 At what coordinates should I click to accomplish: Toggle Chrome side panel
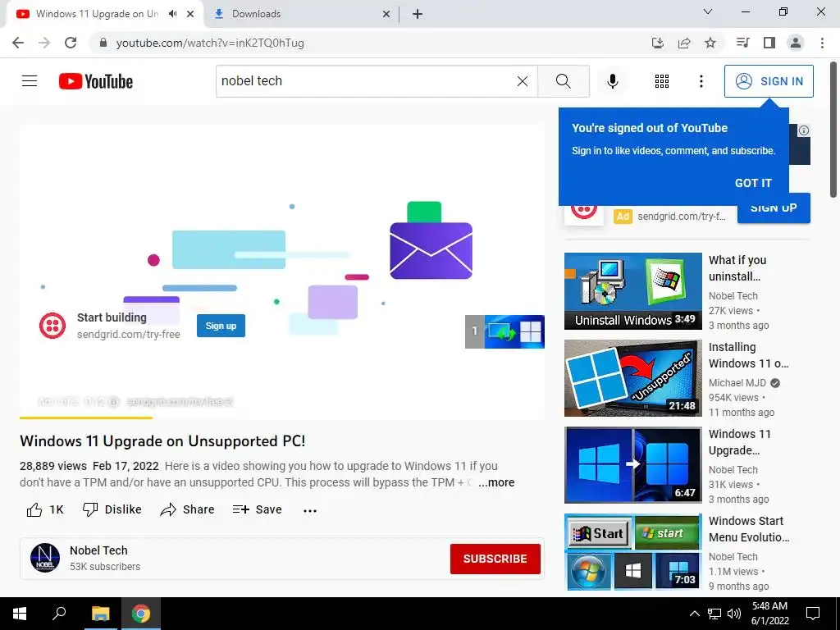769,43
